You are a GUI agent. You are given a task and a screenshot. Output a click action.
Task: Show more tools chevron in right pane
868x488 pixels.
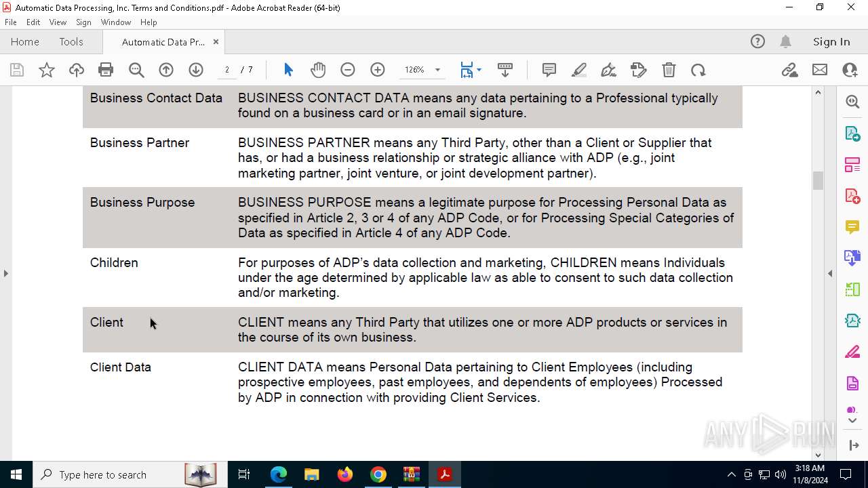click(852, 420)
